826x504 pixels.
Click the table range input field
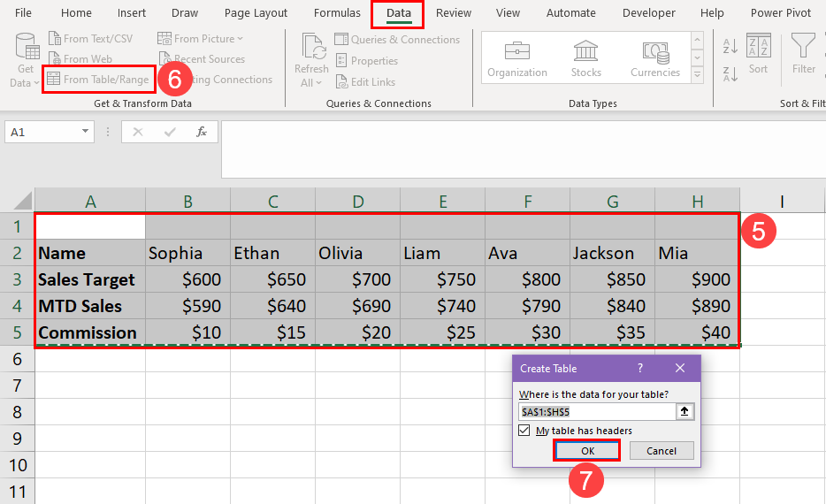pos(597,412)
